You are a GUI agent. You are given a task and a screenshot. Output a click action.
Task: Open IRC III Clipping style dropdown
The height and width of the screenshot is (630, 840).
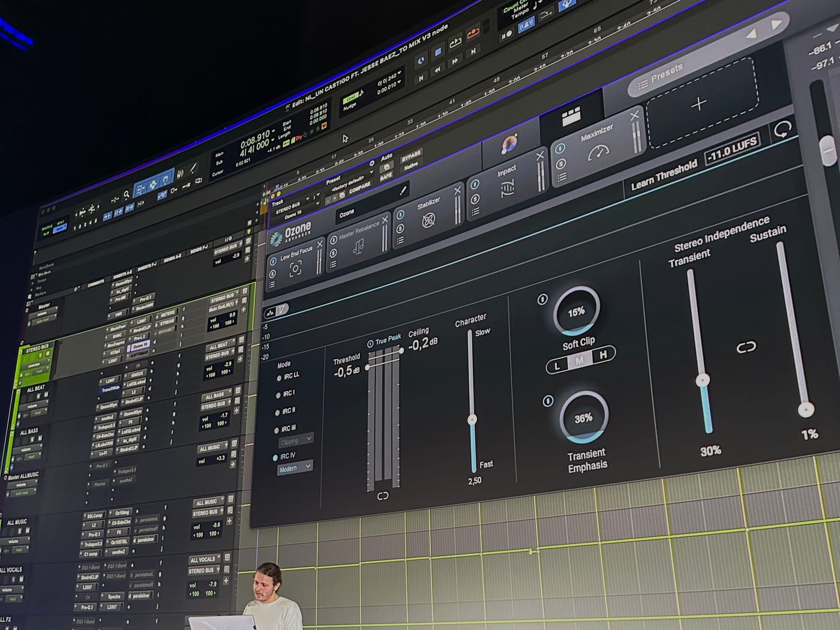pyautogui.click(x=296, y=441)
